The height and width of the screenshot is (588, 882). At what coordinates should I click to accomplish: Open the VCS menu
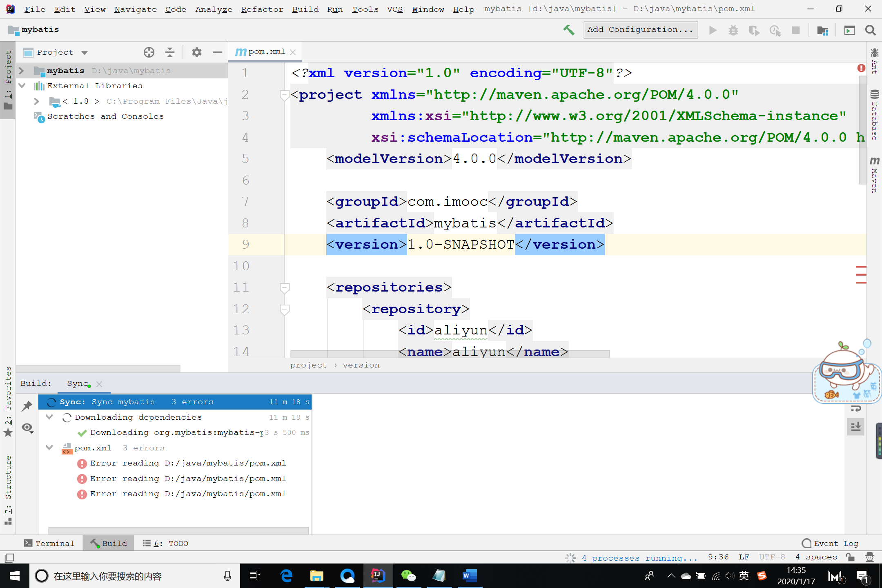click(x=395, y=9)
